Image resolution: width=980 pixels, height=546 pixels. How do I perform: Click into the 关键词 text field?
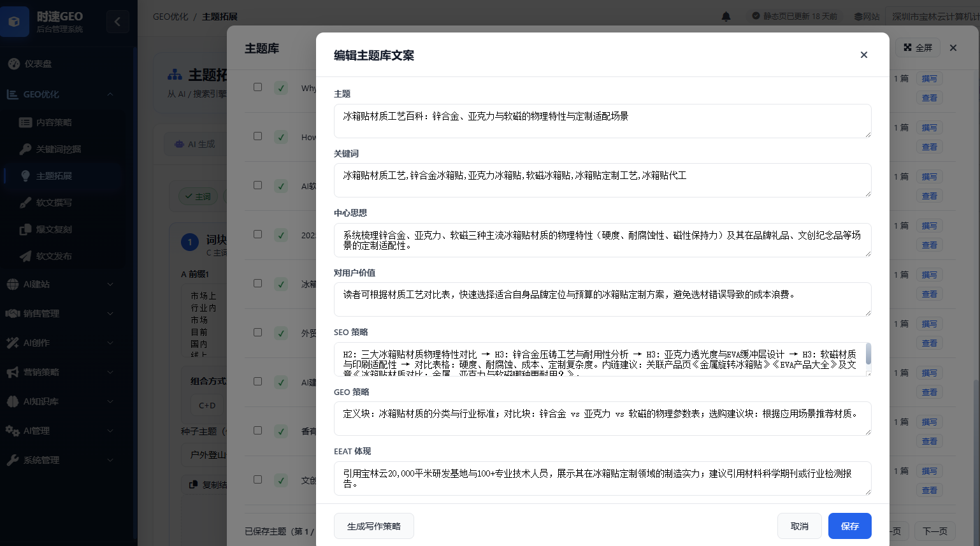coord(602,180)
